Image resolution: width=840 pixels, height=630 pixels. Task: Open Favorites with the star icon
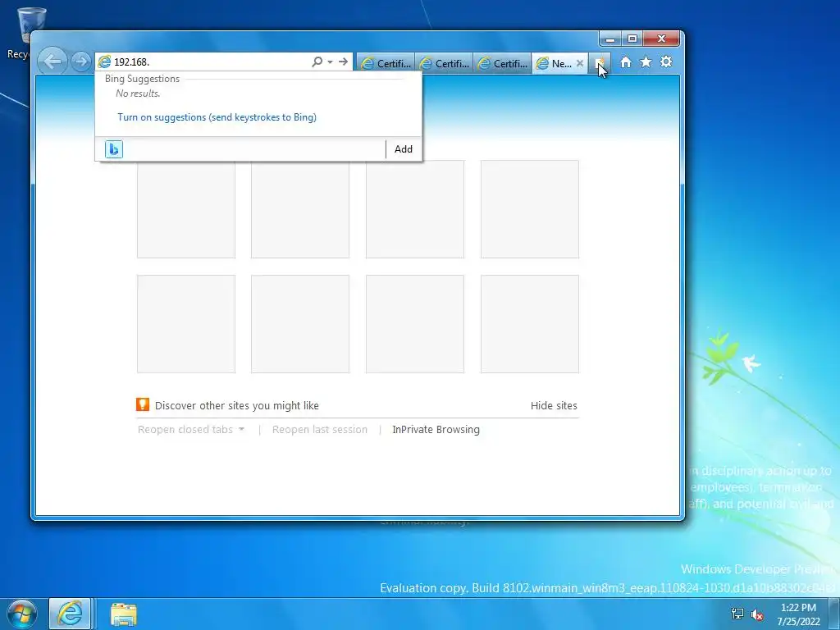(x=646, y=62)
